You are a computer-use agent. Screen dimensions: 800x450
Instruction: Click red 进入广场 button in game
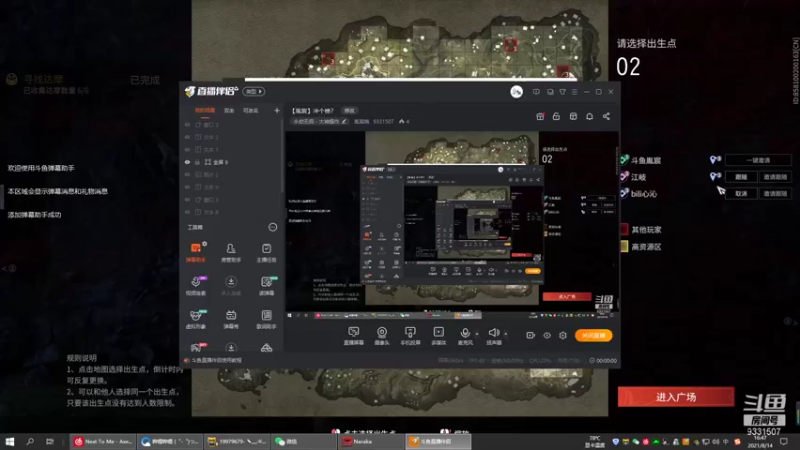[676, 397]
